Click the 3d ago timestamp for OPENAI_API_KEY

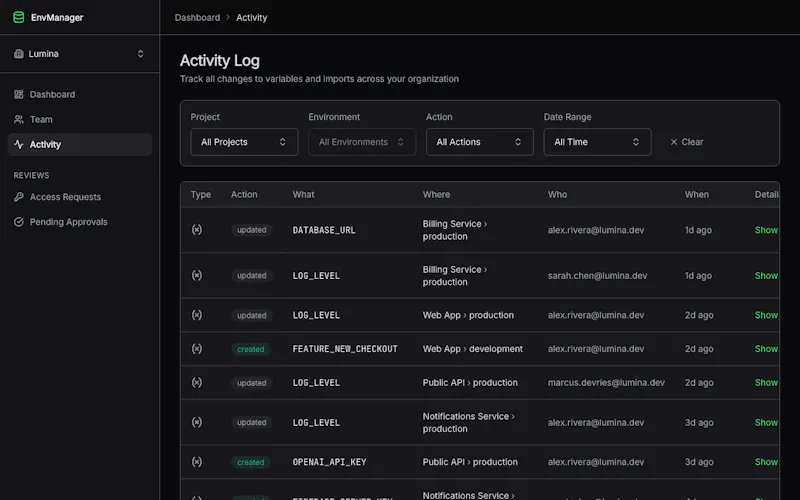click(x=699, y=462)
